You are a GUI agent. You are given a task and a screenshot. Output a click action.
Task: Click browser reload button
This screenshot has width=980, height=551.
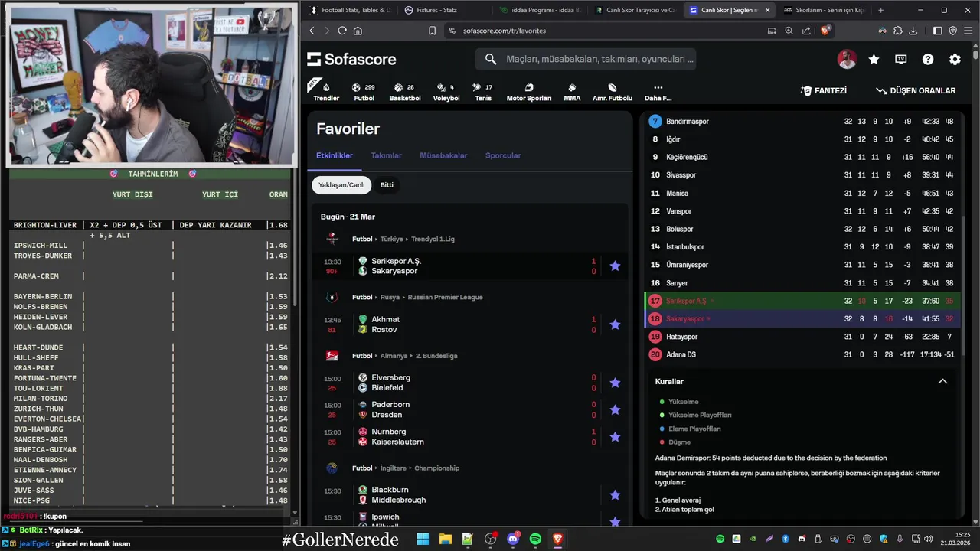[341, 31]
